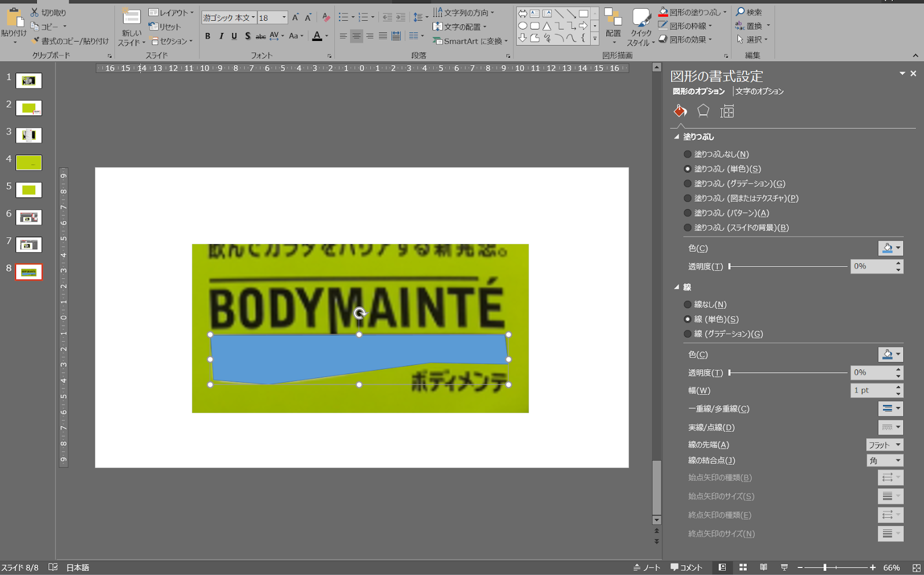This screenshot has width=924, height=575.
Task: Click the Bold formatting icon
Action: 207,36
